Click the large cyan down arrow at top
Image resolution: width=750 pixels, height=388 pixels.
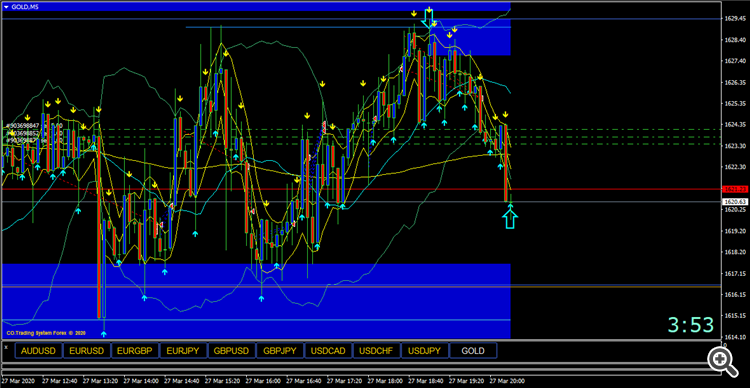coord(429,19)
